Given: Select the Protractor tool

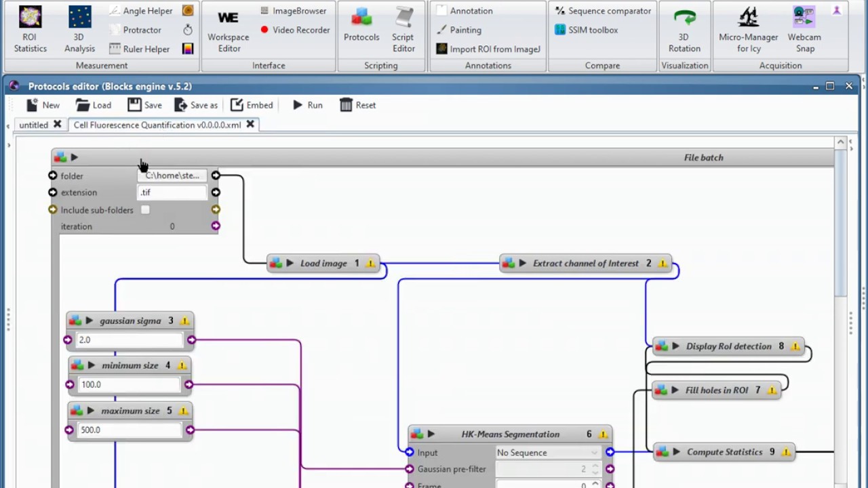Looking at the screenshot, I should click(x=135, y=30).
